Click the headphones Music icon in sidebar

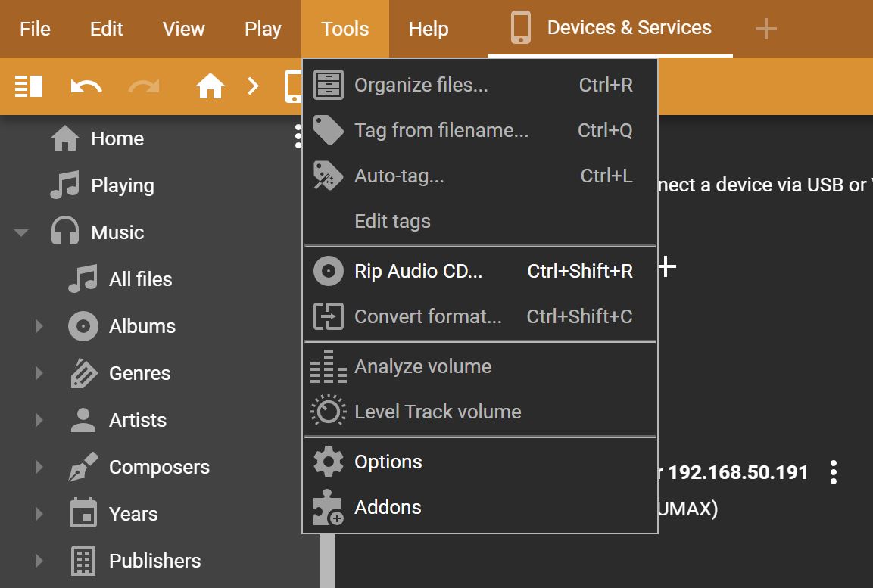(x=65, y=232)
